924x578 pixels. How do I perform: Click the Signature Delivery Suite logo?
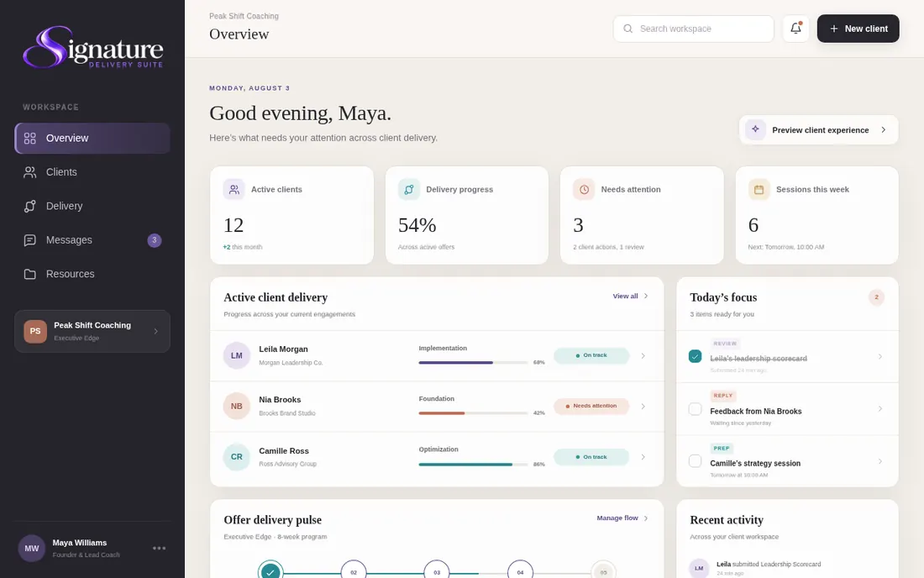(x=92, y=47)
